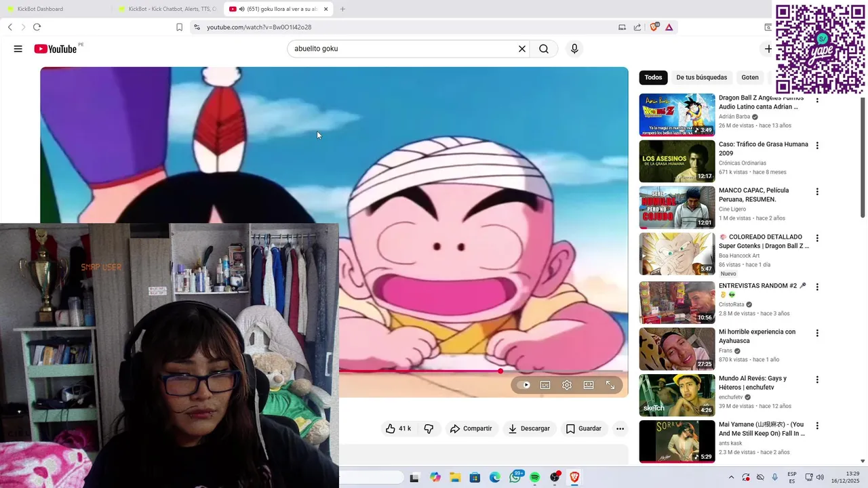View site info icon beside URL
Image resolution: width=868 pixels, height=488 pixels.
coord(197,27)
